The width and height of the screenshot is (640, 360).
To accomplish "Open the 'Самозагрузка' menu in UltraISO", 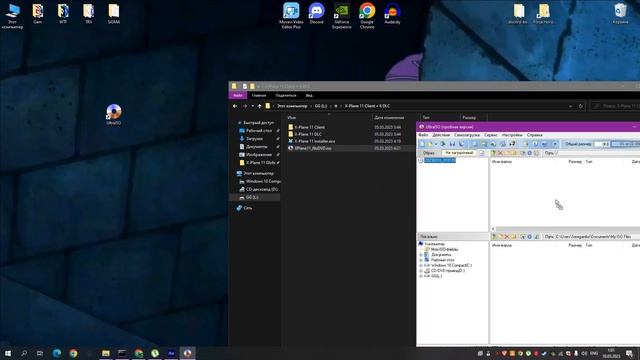I will click(x=467, y=135).
